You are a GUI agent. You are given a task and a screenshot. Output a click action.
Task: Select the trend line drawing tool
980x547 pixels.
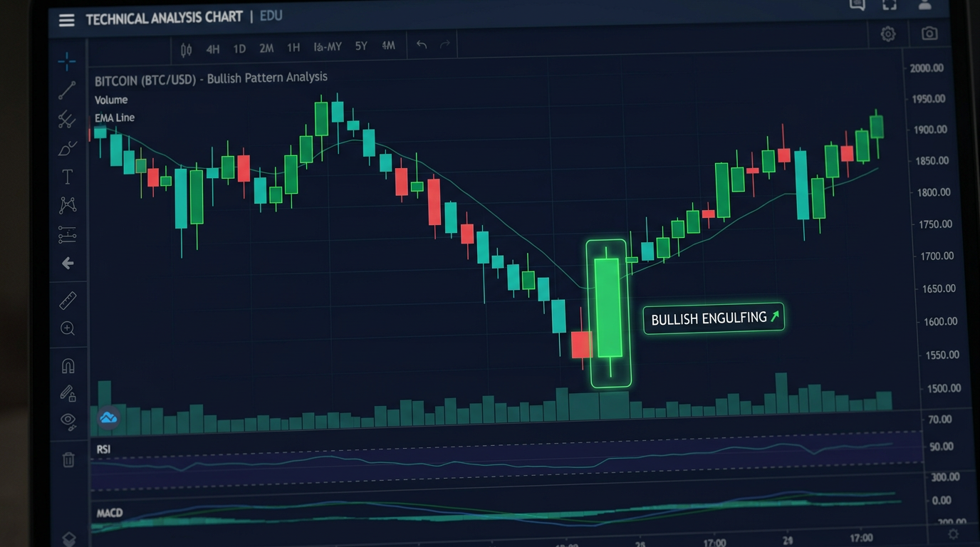click(67, 90)
